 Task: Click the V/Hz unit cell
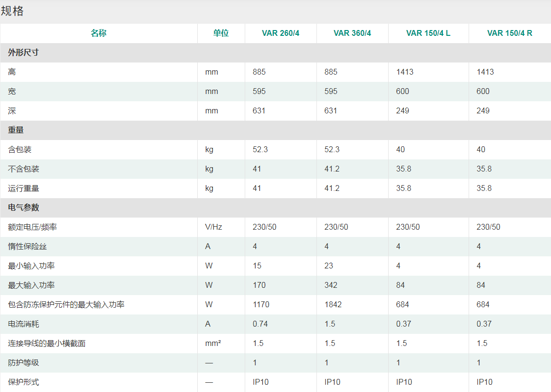coord(213,227)
